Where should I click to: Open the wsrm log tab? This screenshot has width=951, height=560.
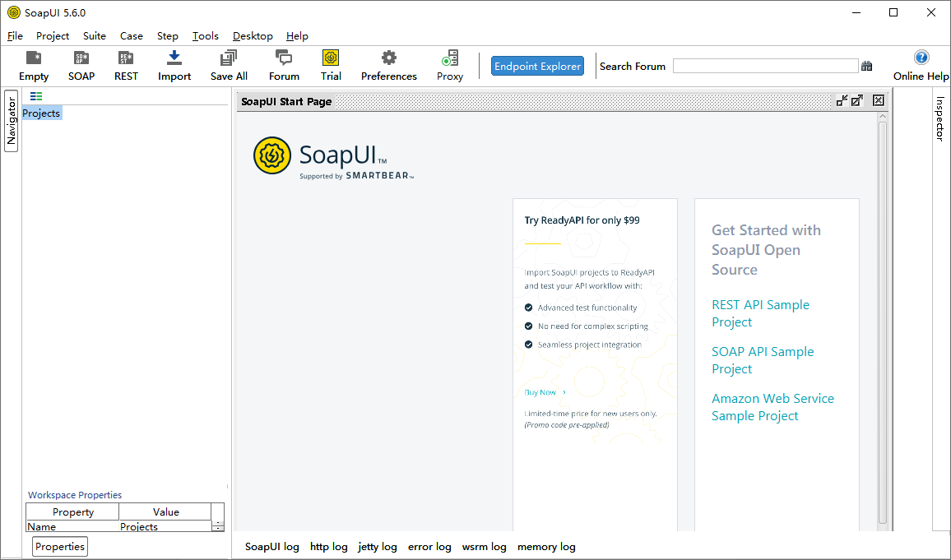(484, 547)
